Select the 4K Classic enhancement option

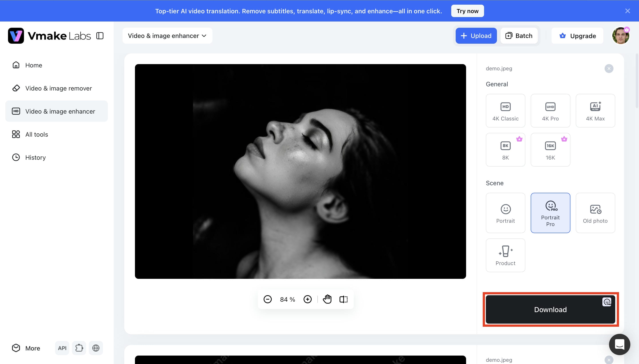point(505,111)
